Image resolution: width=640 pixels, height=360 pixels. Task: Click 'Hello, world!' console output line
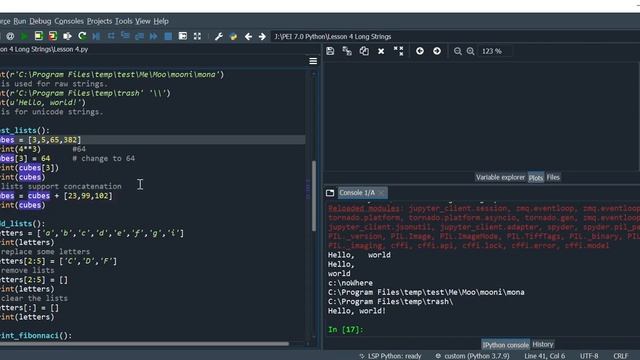[357, 311]
